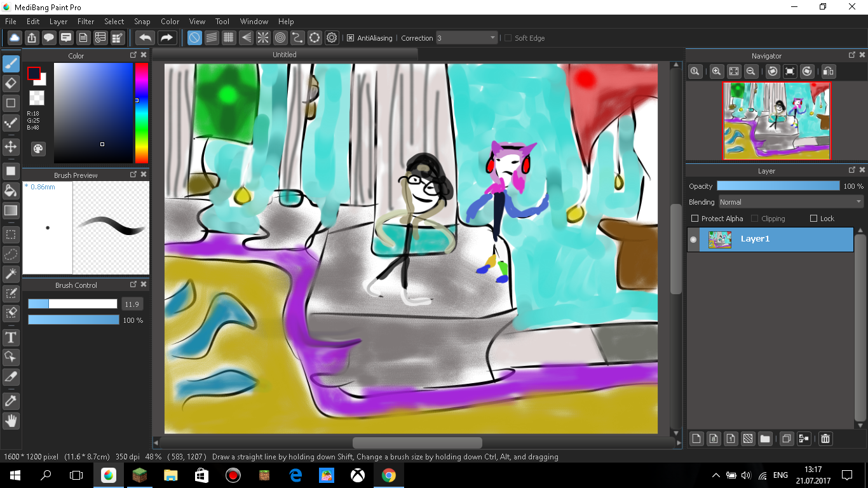Click the Undo arrow in toolbar
868x488 pixels.
point(146,38)
